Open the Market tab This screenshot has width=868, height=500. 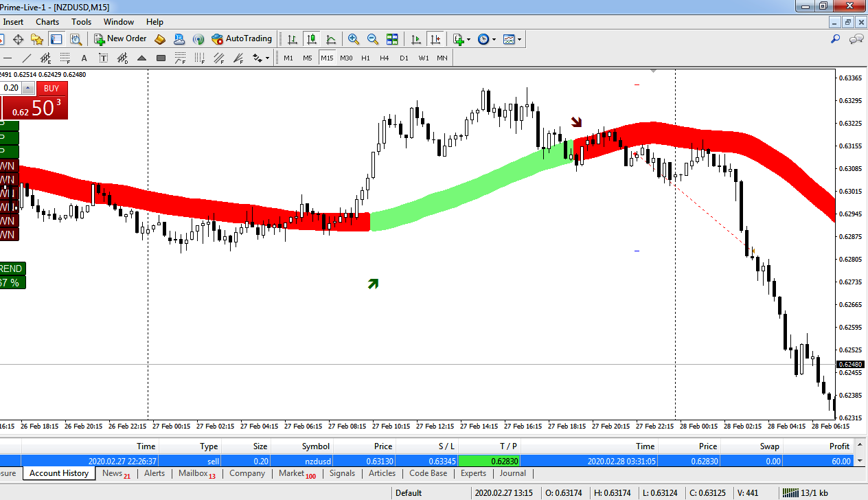(x=297, y=473)
